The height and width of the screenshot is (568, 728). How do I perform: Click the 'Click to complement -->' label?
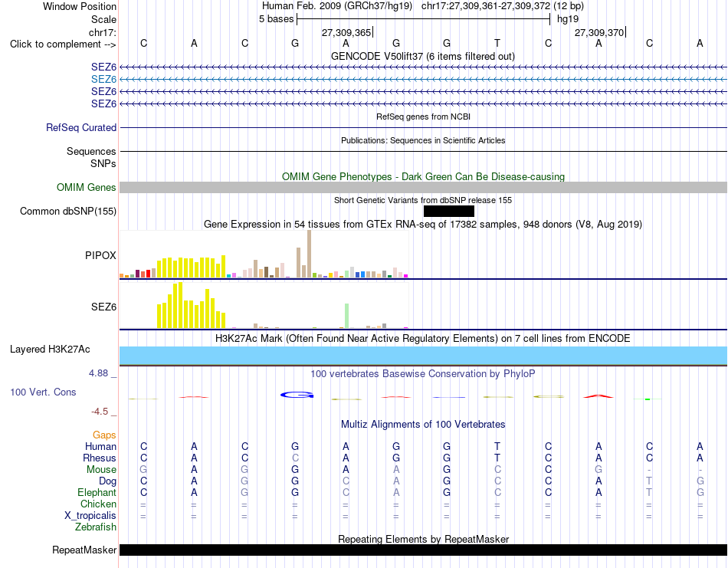63,44
